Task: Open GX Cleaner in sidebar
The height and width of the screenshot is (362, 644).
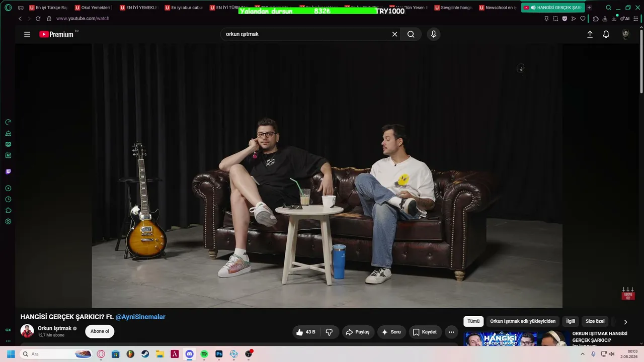Action: [x=8, y=133]
